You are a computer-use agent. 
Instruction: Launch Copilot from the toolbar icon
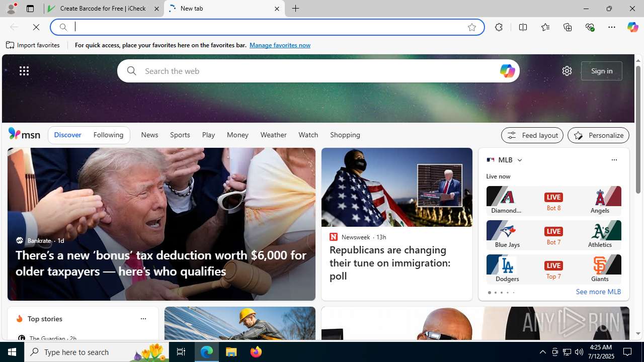click(x=632, y=27)
